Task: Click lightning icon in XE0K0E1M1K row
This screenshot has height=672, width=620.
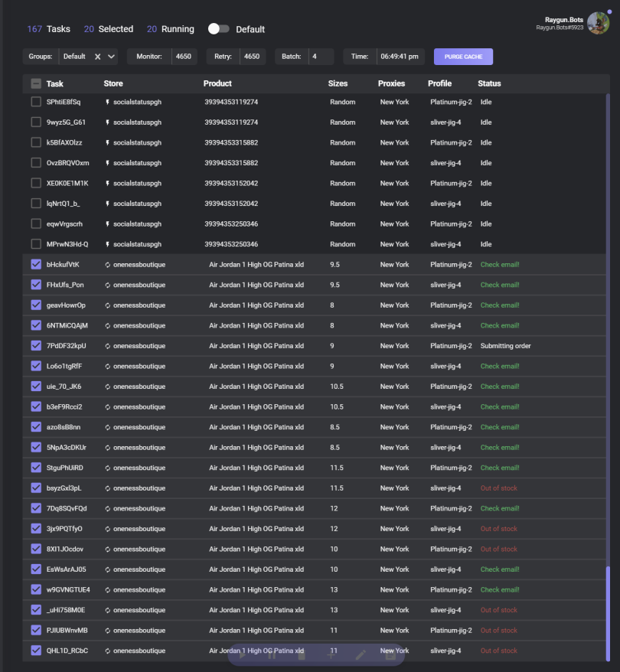Action: [x=108, y=184]
